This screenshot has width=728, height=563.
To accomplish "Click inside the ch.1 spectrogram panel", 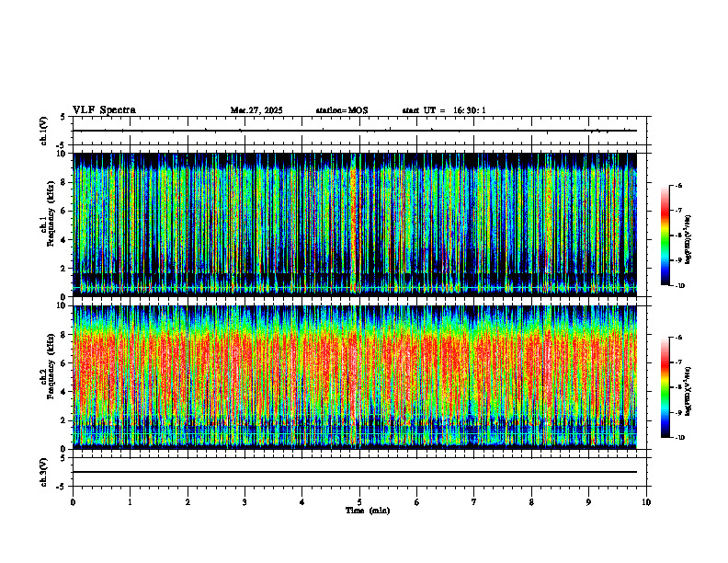I will click(x=355, y=224).
